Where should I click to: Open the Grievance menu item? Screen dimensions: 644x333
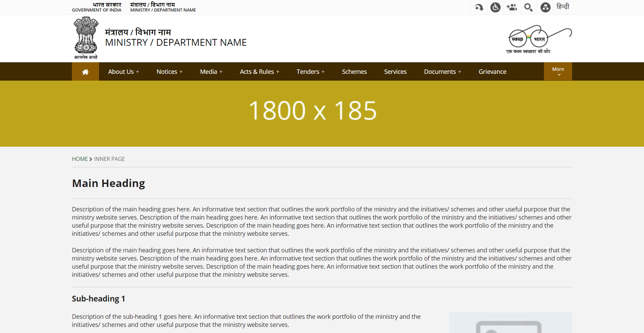click(492, 72)
